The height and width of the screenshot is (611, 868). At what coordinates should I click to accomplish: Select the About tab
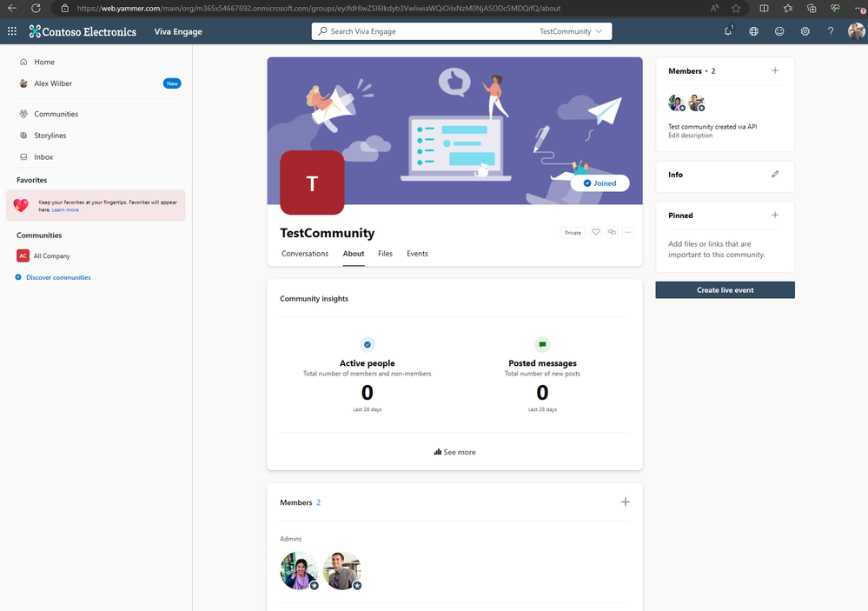[x=354, y=254]
